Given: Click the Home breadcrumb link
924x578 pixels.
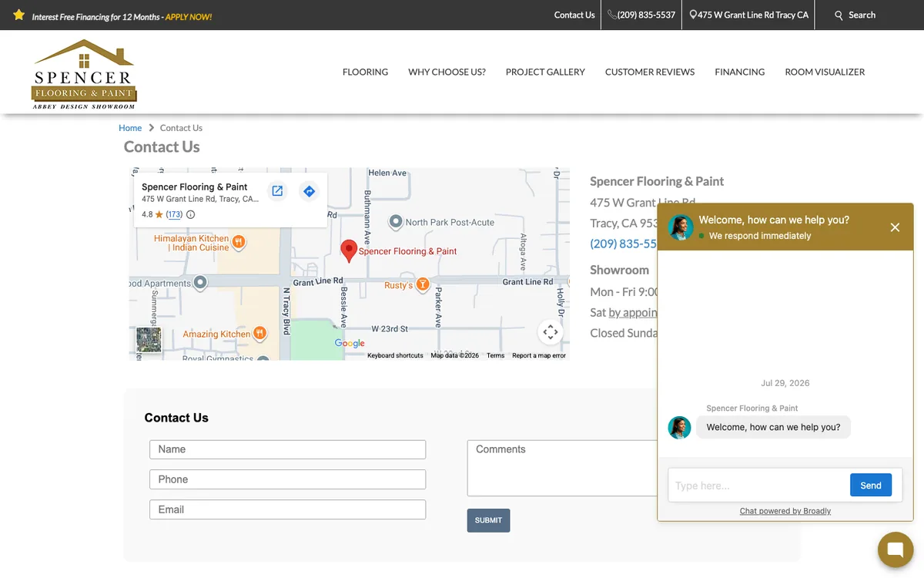Looking at the screenshot, I should click(130, 128).
